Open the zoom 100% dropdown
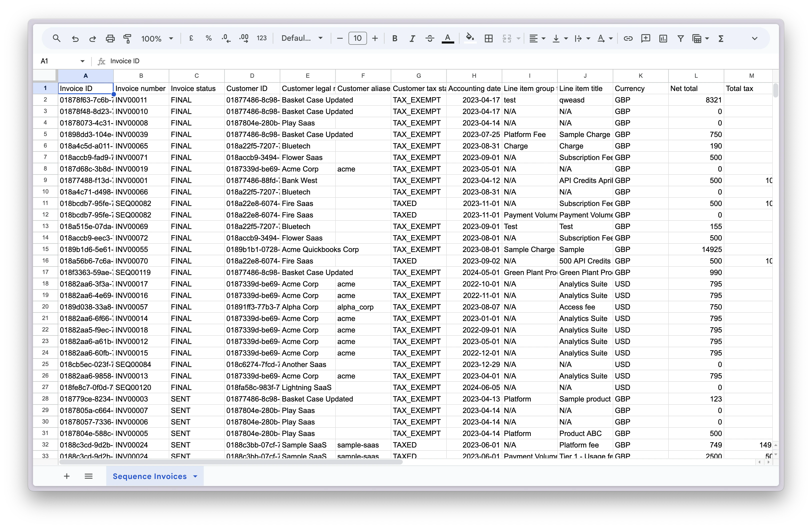The width and height of the screenshot is (812, 528). coord(157,38)
